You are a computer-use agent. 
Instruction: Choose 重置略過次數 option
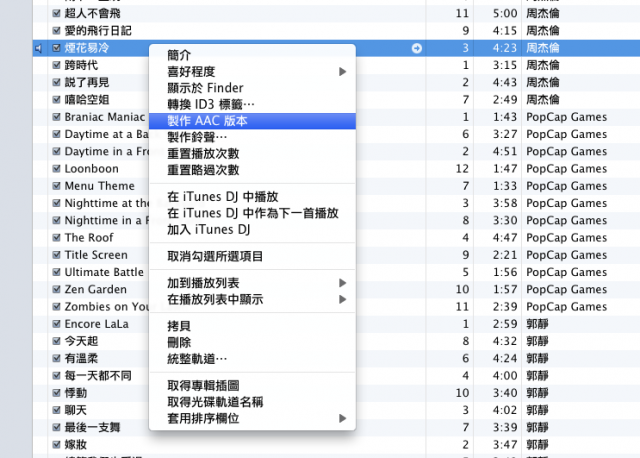click(252, 170)
